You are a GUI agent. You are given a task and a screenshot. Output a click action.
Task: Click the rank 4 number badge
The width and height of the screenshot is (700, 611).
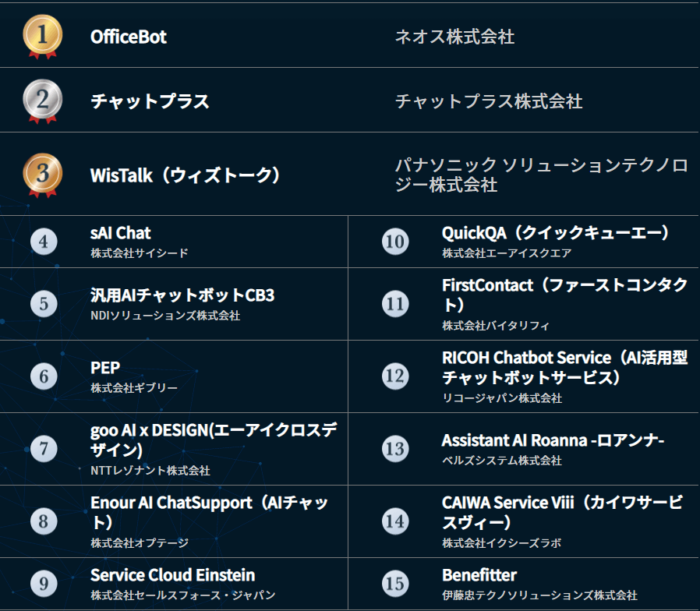coord(44,242)
